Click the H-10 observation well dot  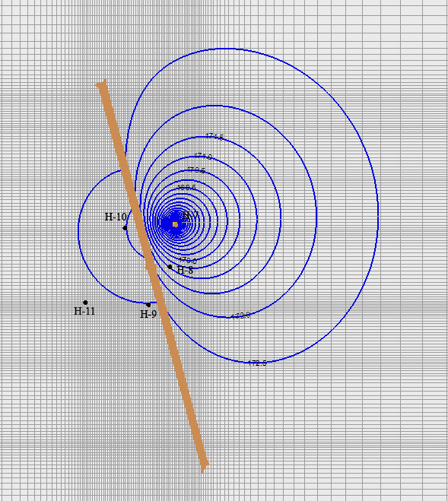[125, 228]
